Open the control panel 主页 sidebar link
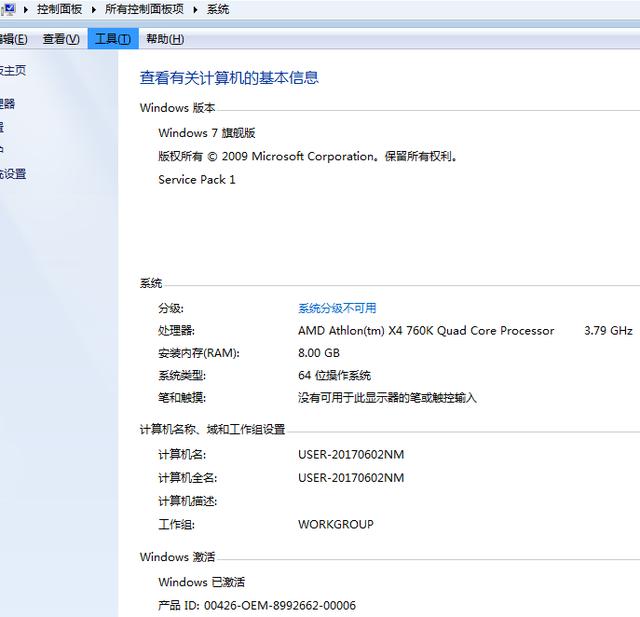This screenshot has width=640, height=617. (12, 70)
